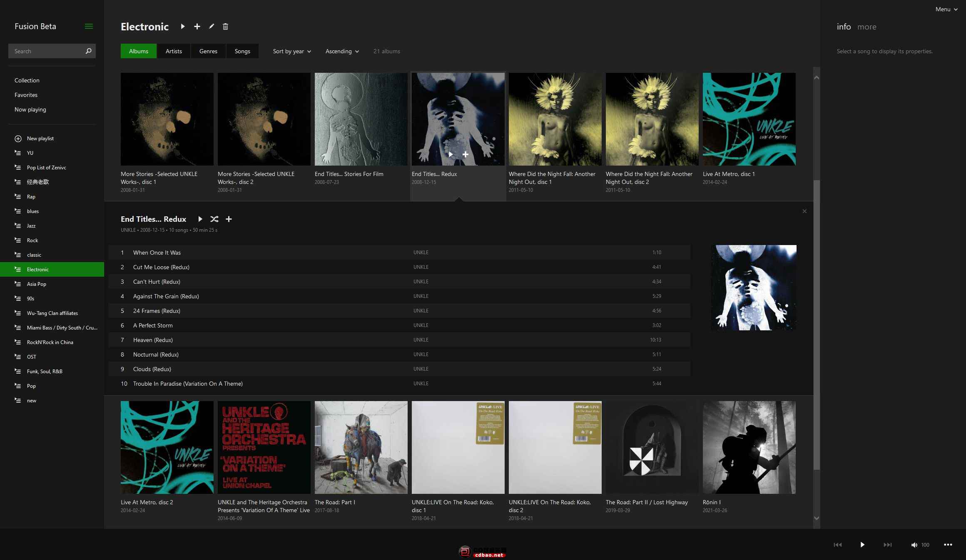The width and height of the screenshot is (966, 560).
Task: Select track Cut Me Loose (Redux)
Action: [399, 267]
